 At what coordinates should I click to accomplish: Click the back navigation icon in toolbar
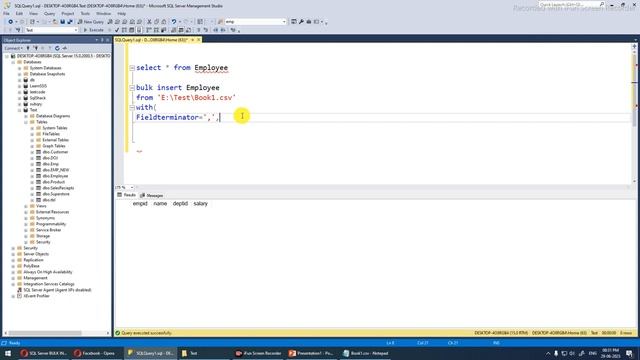(10, 22)
